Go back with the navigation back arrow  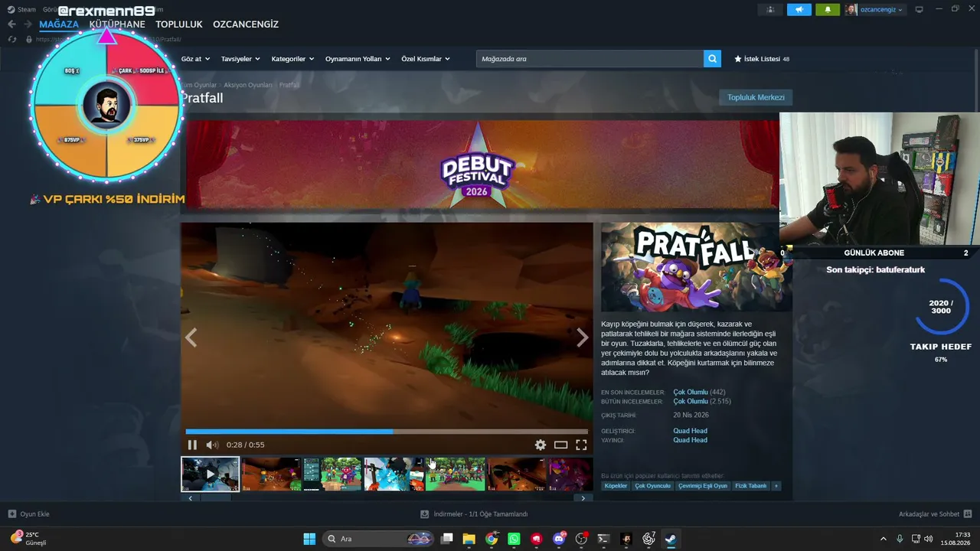point(11,24)
